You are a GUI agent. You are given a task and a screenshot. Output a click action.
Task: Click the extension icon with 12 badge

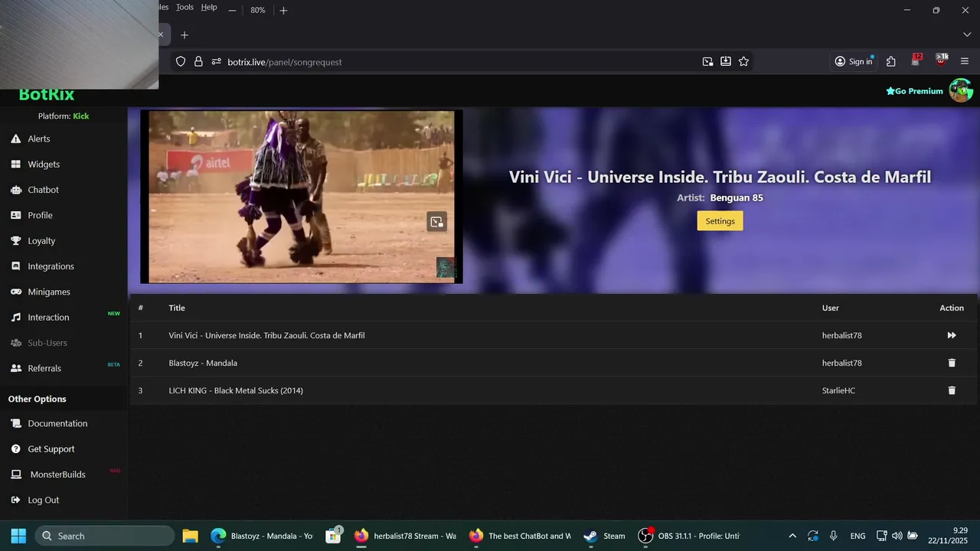pos(916,60)
